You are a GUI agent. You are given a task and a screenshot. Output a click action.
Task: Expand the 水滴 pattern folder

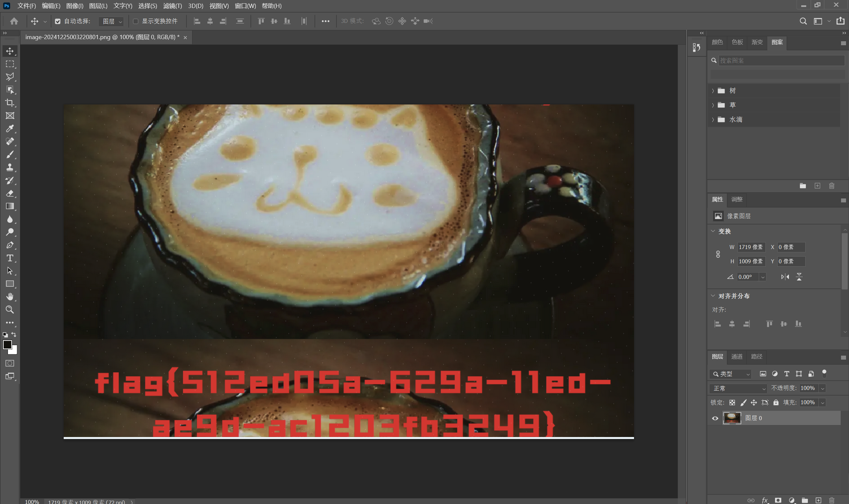pos(713,120)
